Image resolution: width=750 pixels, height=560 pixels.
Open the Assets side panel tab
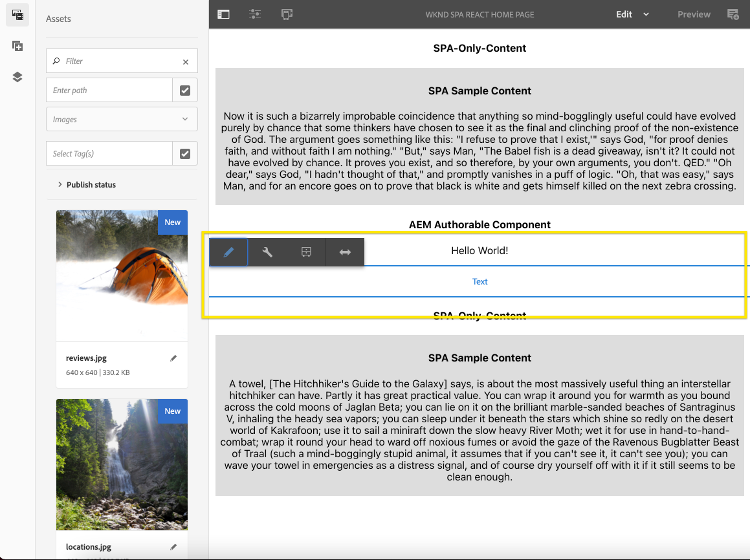coord(17,15)
